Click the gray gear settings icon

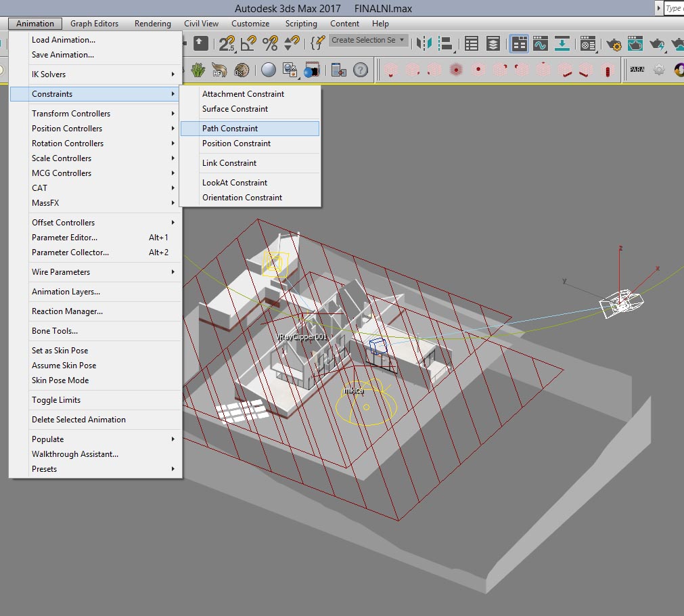659,70
